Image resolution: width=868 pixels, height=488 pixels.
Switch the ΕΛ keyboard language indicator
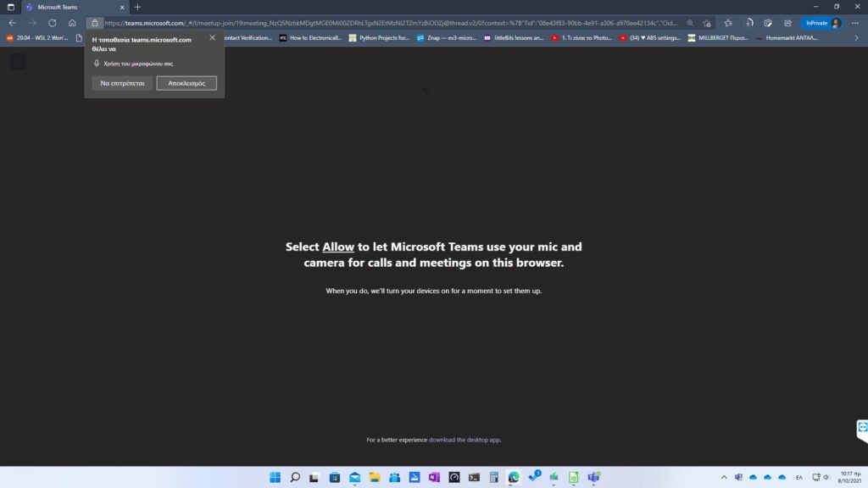click(798, 477)
